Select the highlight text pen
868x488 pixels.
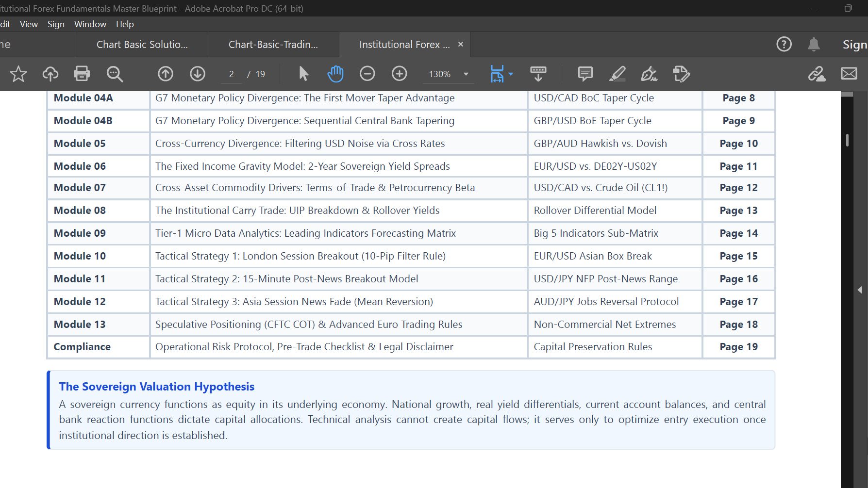click(x=618, y=74)
